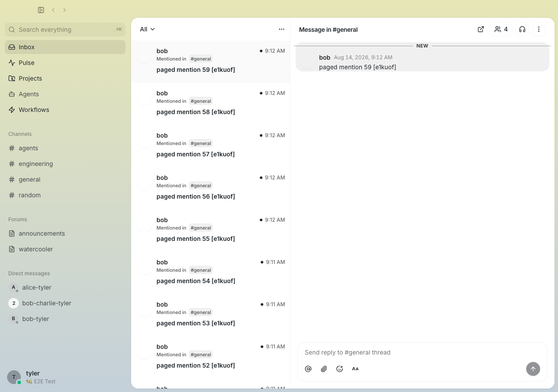This screenshot has width=558, height=392.
Task: Click the bob-charlie-tyler group count avatar
Action: (x=14, y=303)
